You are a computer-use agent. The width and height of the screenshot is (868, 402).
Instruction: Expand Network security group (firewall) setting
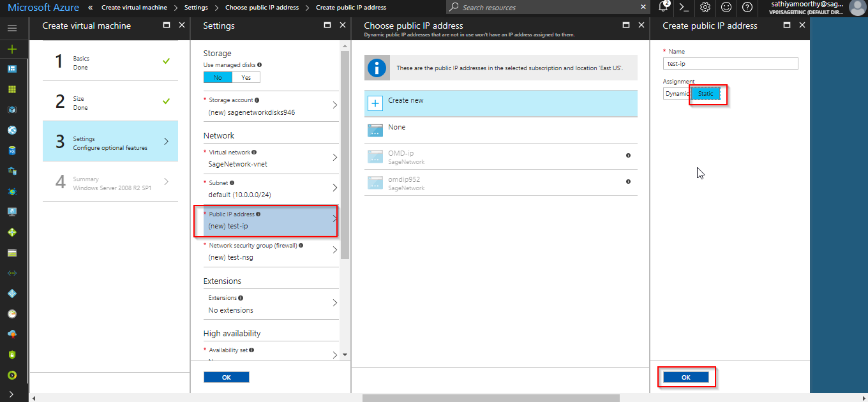point(271,251)
